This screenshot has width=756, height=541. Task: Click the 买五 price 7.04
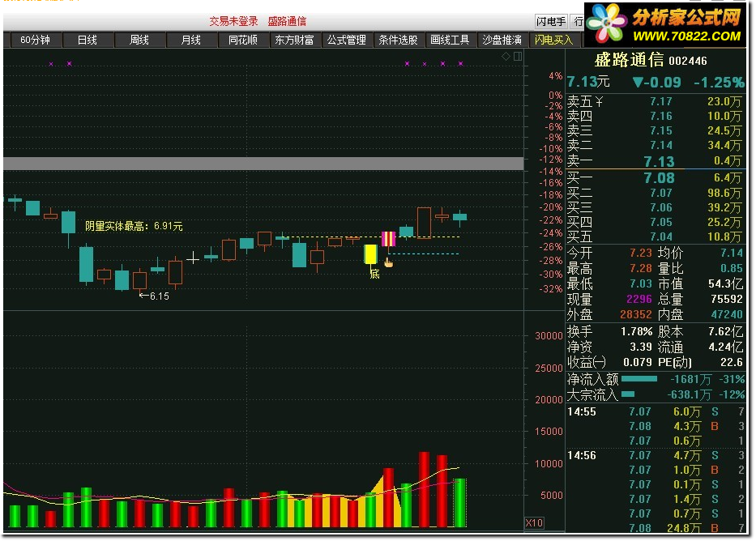pyautogui.click(x=660, y=236)
